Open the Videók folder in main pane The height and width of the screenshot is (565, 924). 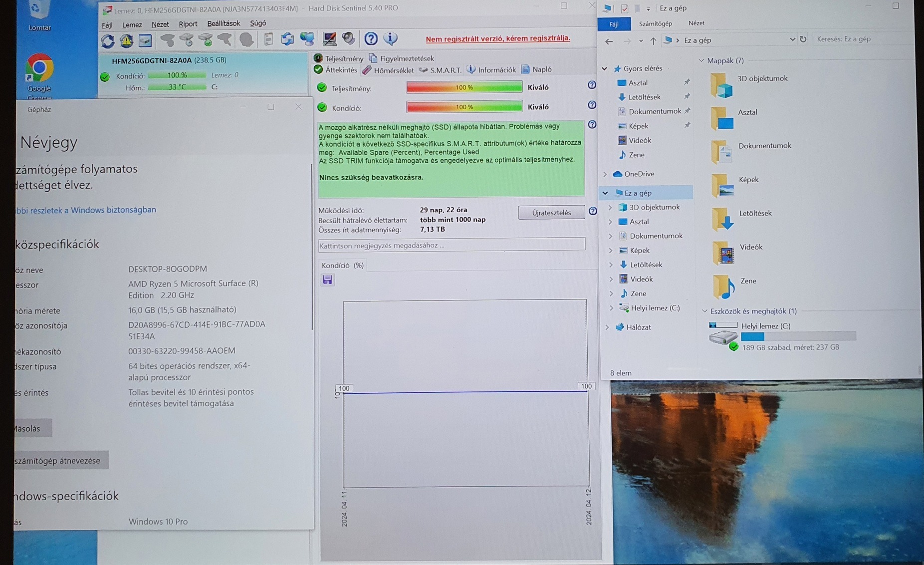[x=723, y=253]
